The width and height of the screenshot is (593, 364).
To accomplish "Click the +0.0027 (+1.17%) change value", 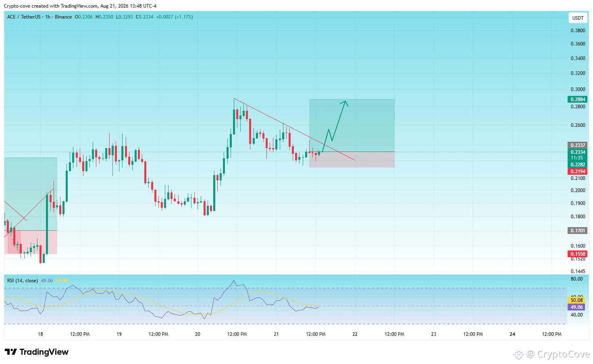I will 175,17.
